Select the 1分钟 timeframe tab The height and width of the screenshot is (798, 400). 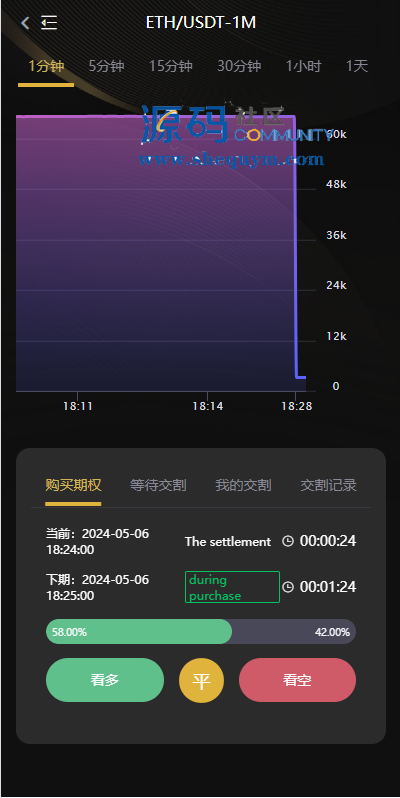coord(46,66)
